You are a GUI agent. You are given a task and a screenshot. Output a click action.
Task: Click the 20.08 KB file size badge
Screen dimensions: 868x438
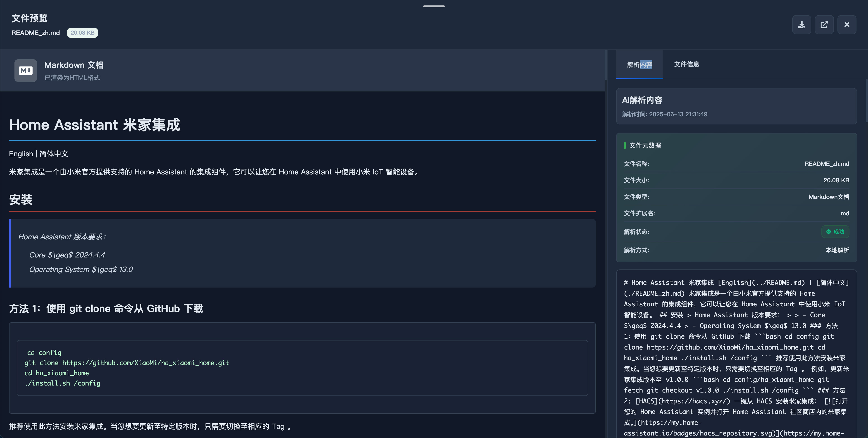(x=83, y=33)
